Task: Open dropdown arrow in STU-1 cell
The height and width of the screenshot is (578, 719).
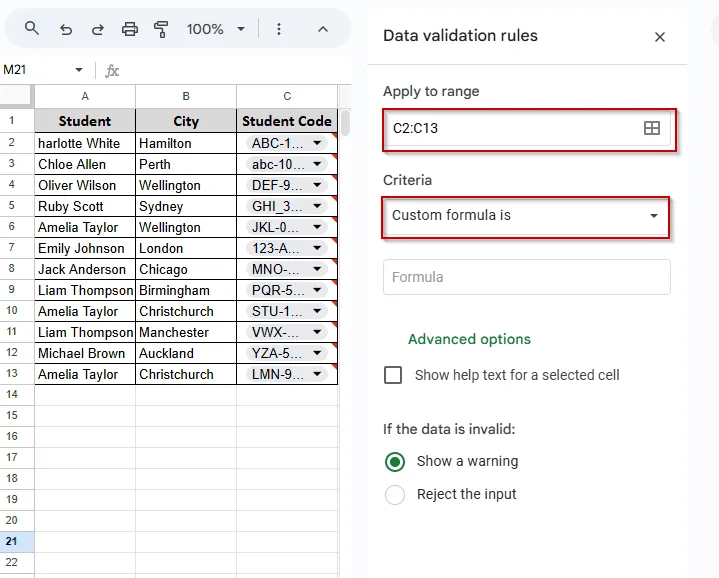Action: click(317, 311)
